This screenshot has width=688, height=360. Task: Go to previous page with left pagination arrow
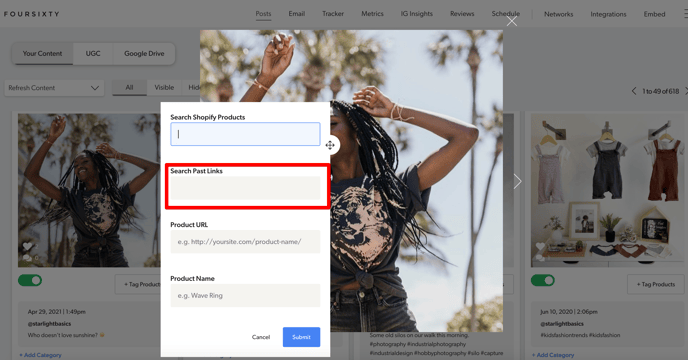tap(634, 91)
